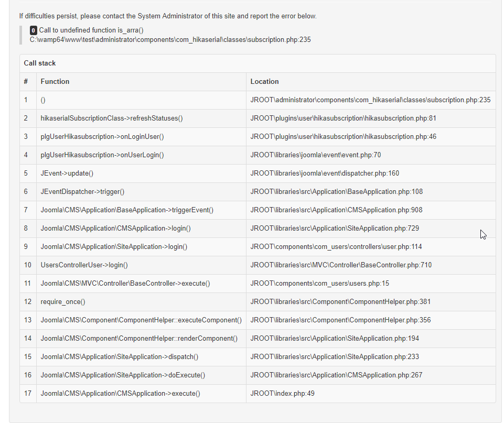This screenshot has width=504, height=423.
Task: Click the JEventDispatcher->trigger() function entry
Action: (x=82, y=192)
